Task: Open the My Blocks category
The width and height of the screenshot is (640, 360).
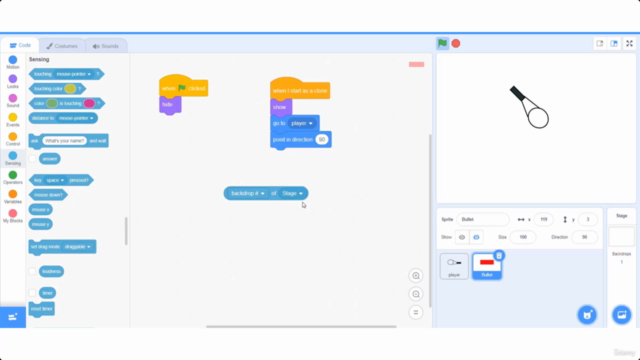Action: tap(13, 216)
